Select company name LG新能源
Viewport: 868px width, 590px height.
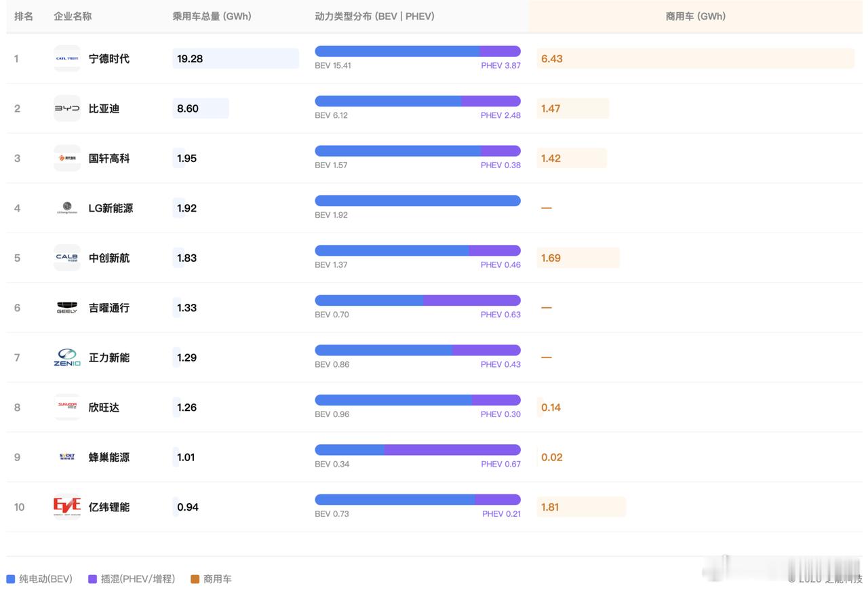pyautogui.click(x=111, y=208)
